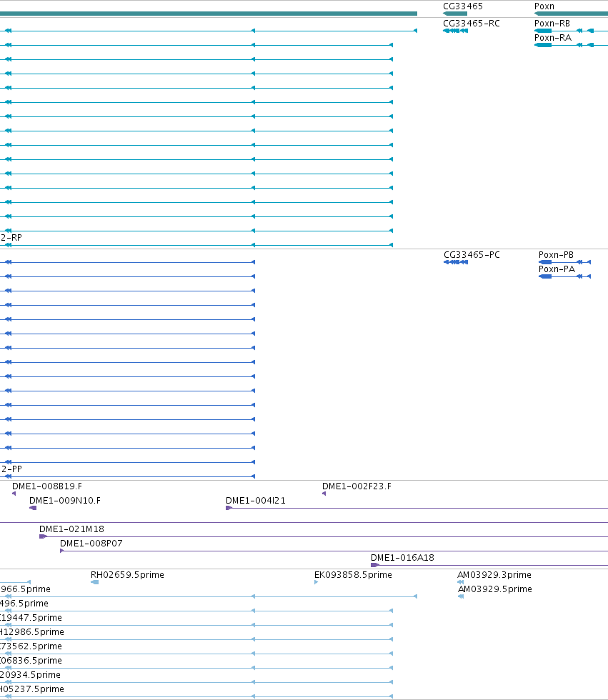Click the CG33465 gene arrow bar
The height and width of the screenshot is (700, 608).
455,14
